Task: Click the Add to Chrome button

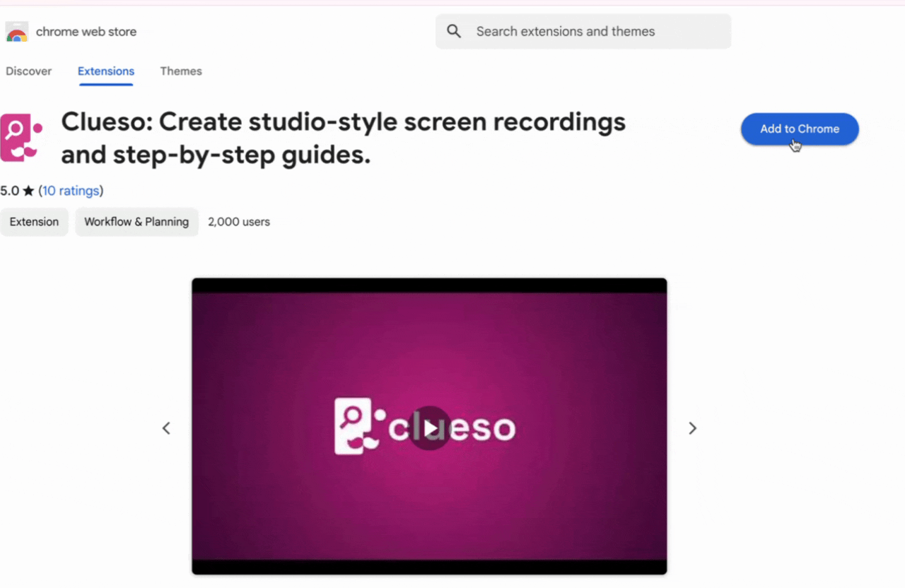Action: [800, 129]
